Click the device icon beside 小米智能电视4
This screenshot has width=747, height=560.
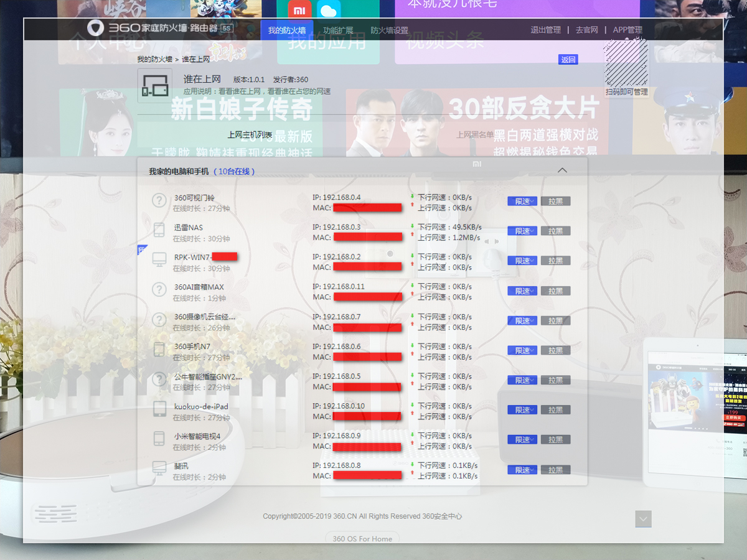click(159, 439)
